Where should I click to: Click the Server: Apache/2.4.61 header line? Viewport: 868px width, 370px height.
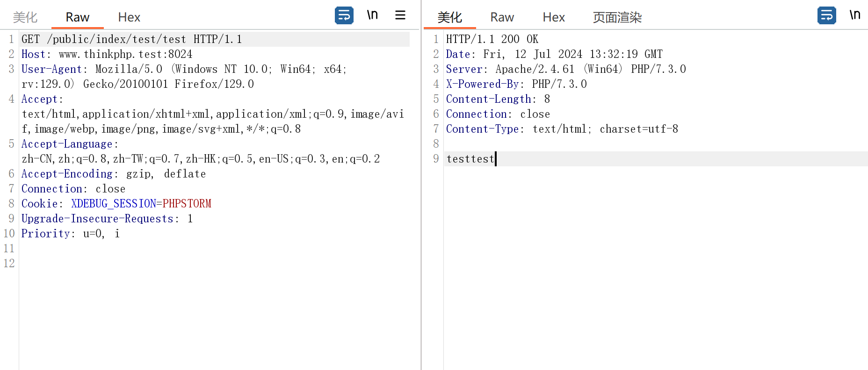tap(566, 69)
